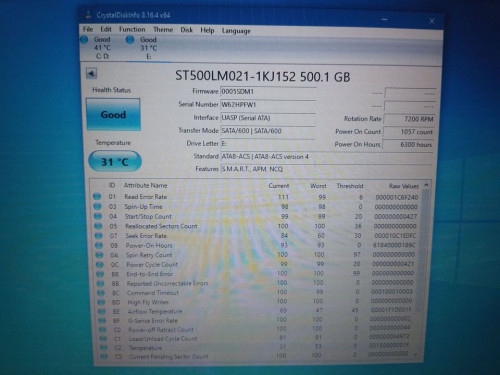Select the Spin-Up Time attribute name
The height and width of the screenshot is (375, 500).
(143, 207)
